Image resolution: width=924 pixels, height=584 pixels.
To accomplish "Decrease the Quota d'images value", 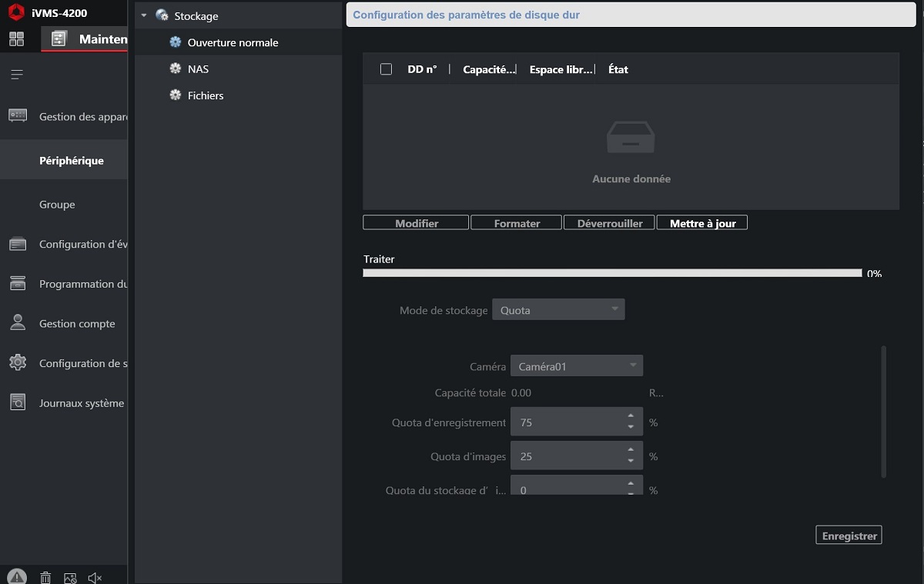I will point(631,461).
